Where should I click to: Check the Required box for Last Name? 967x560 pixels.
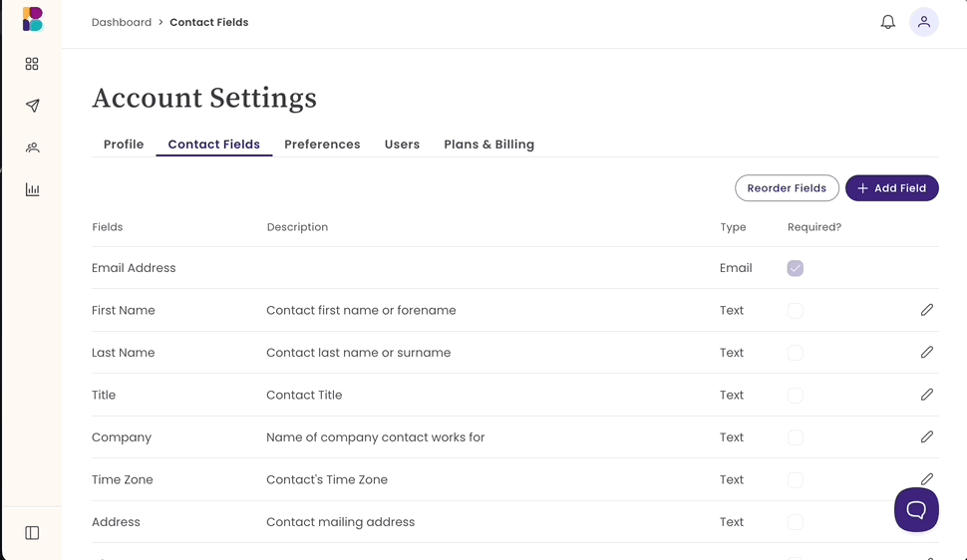tap(795, 353)
